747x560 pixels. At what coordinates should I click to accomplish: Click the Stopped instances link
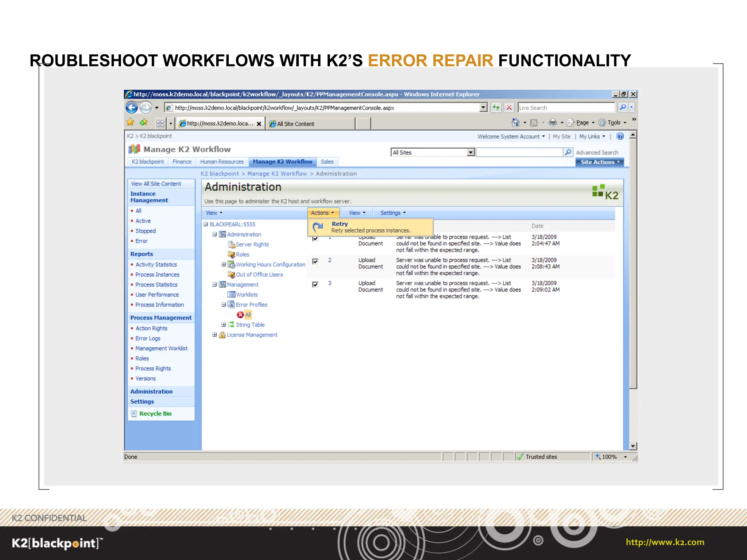[146, 231]
